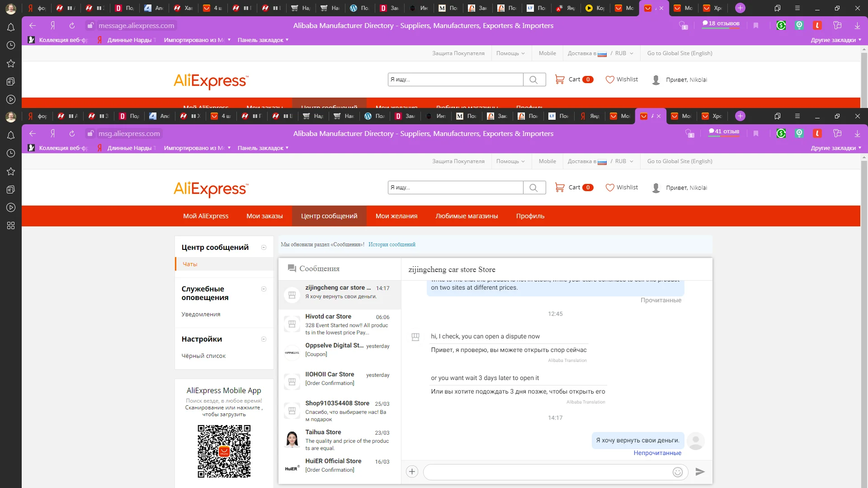Image resolution: width=868 pixels, height=488 pixels.
Task: Open История сообщений link
Action: (392, 244)
